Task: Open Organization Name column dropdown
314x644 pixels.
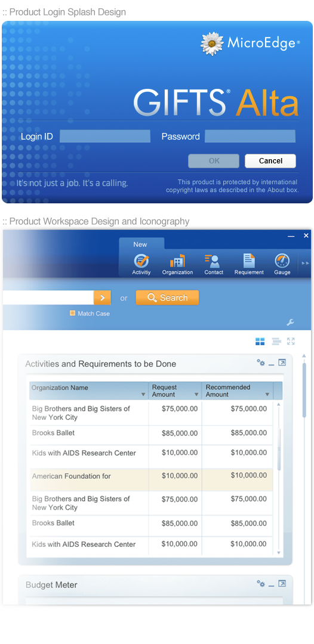Action: point(143,395)
